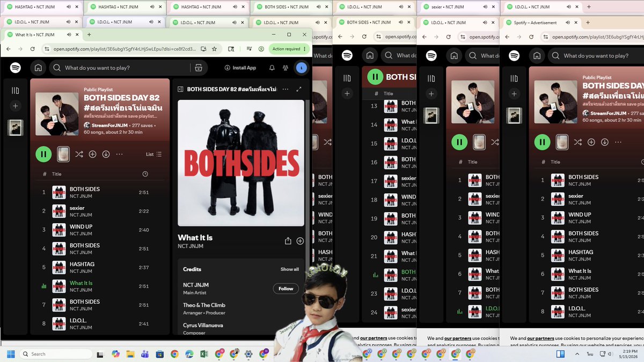
Task: Expand Your Library in the front window sidebar
Action: (16, 91)
